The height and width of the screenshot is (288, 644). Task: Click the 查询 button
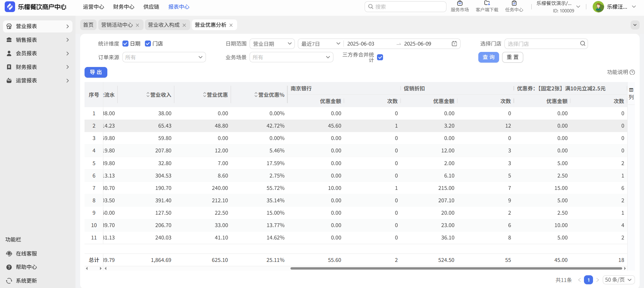coord(489,57)
